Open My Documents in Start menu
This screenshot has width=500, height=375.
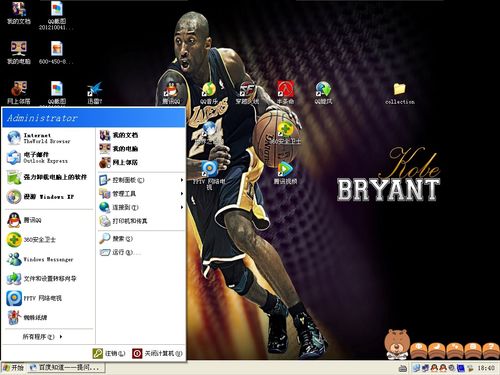pyautogui.click(x=141, y=135)
